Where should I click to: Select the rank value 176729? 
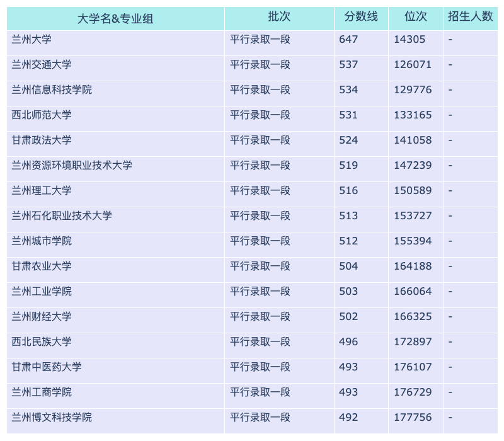pos(413,392)
